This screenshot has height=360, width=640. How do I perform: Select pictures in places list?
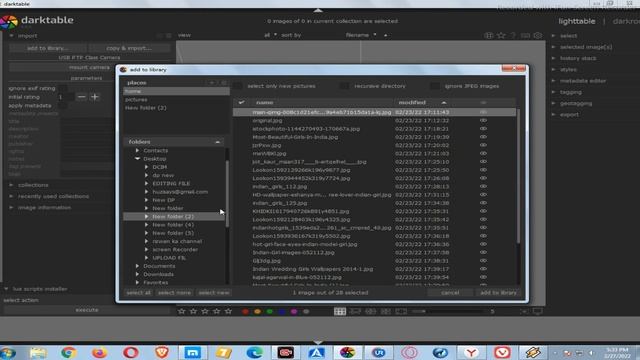[136, 100]
